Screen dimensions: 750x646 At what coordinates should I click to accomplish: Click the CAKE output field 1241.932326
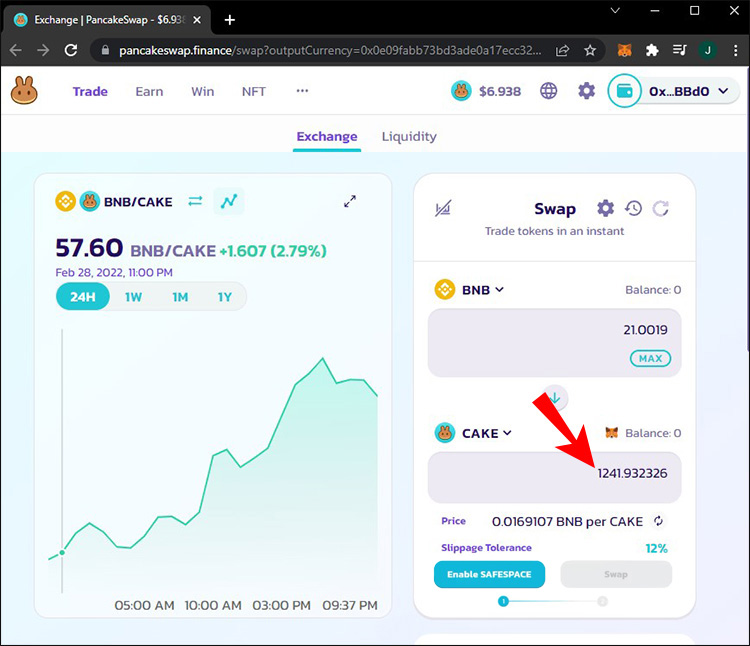(x=554, y=477)
